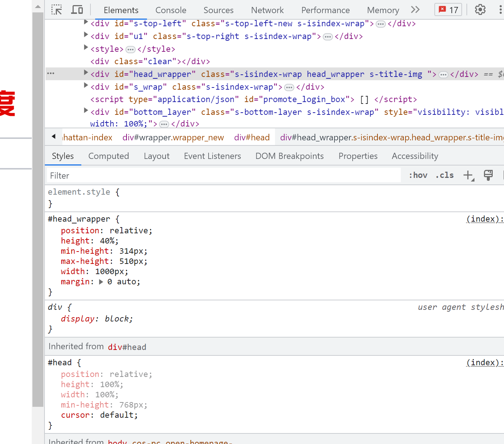Expand ellipsis inside head_wrapper div

click(x=443, y=75)
